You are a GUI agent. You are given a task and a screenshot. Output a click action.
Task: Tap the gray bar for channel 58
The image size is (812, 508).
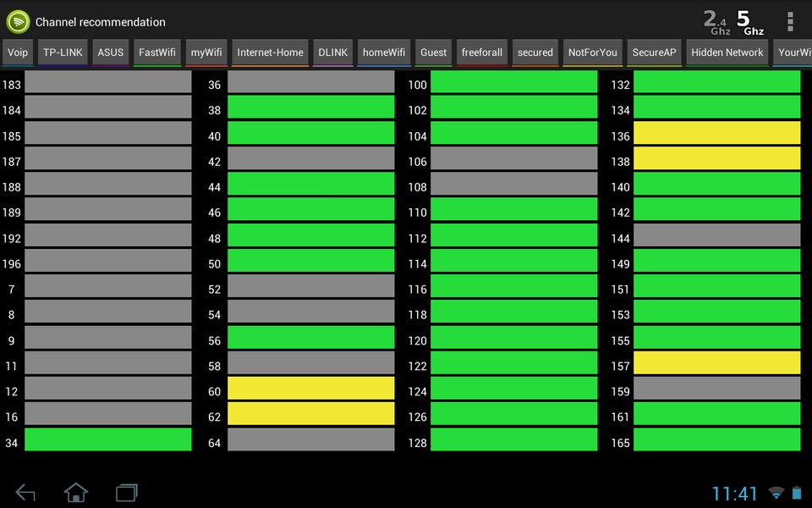311,363
